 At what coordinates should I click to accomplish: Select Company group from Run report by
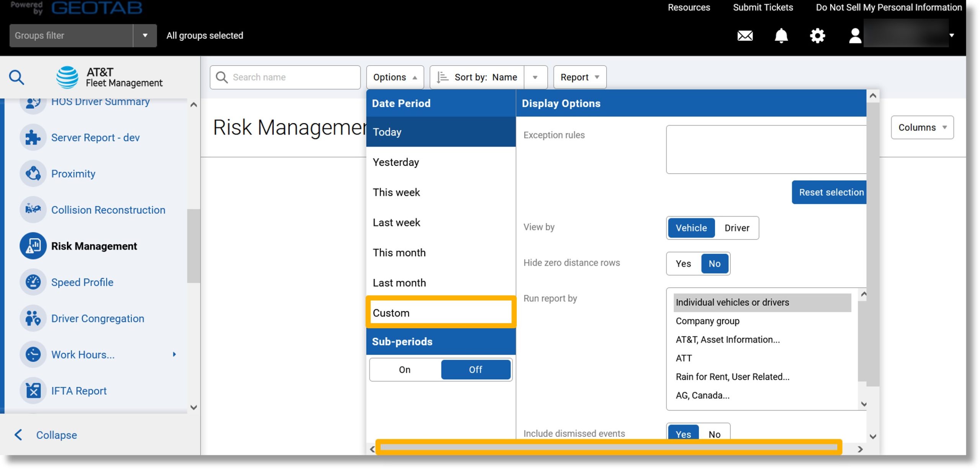click(707, 320)
